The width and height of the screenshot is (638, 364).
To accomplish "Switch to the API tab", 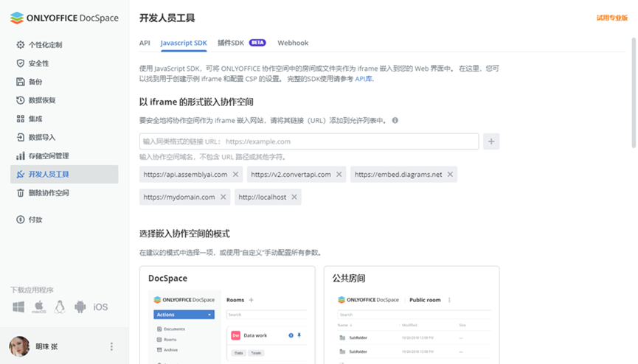I will pyautogui.click(x=145, y=43).
